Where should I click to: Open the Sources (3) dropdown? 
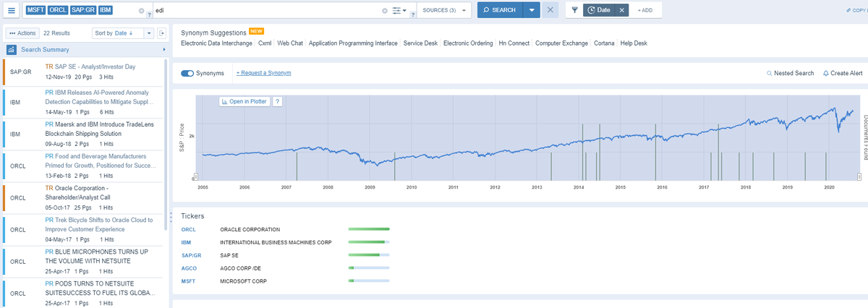tap(444, 10)
